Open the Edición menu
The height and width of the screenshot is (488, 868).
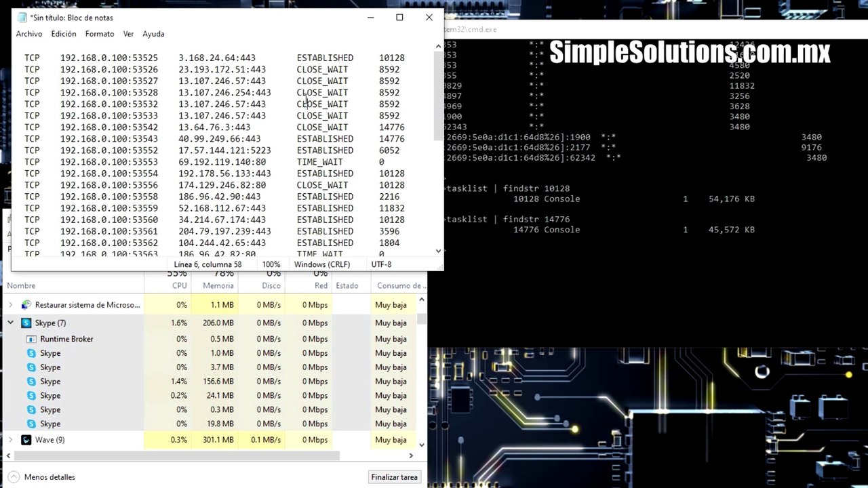(64, 34)
